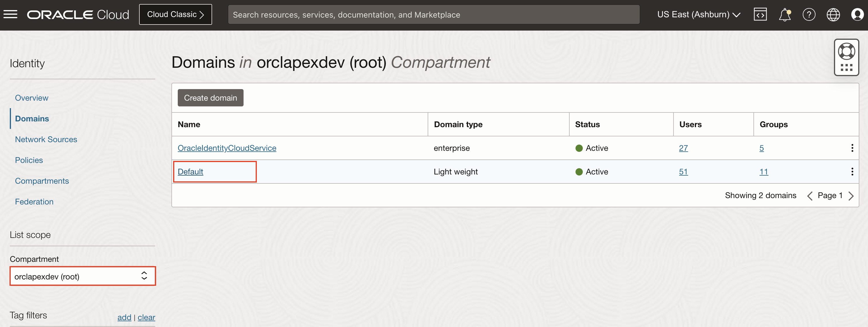Click the help question mark icon
Image resolution: width=868 pixels, height=327 pixels.
tap(809, 14)
